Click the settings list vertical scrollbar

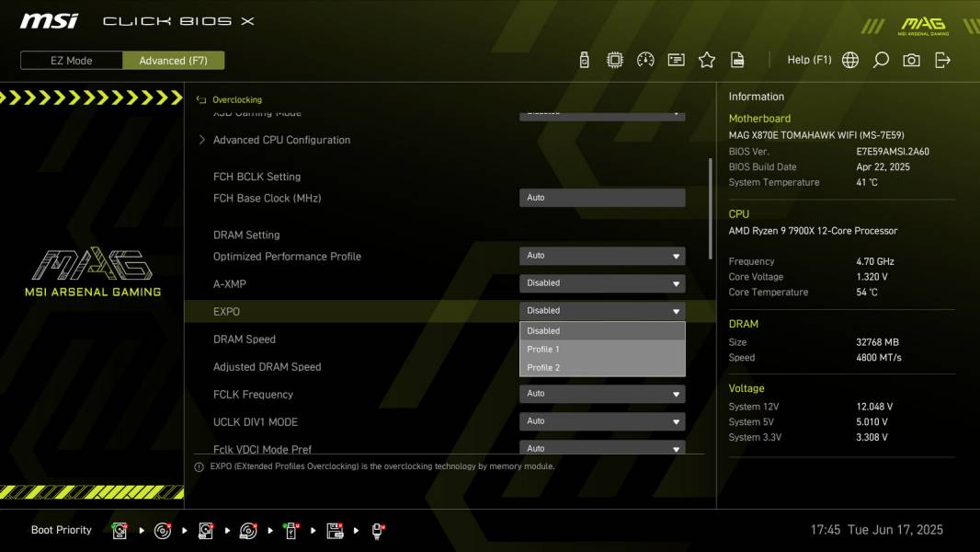tap(710, 209)
